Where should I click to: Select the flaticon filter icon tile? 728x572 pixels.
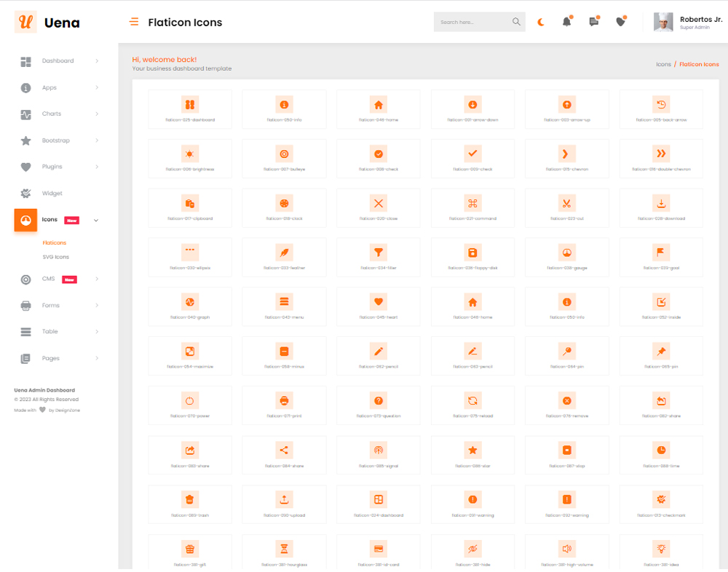(378, 258)
